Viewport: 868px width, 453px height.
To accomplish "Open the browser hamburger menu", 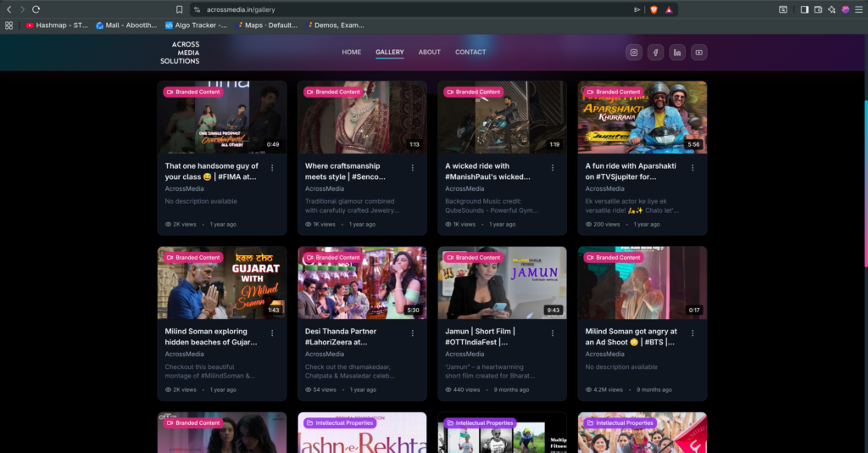I will click(x=859, y=9).
